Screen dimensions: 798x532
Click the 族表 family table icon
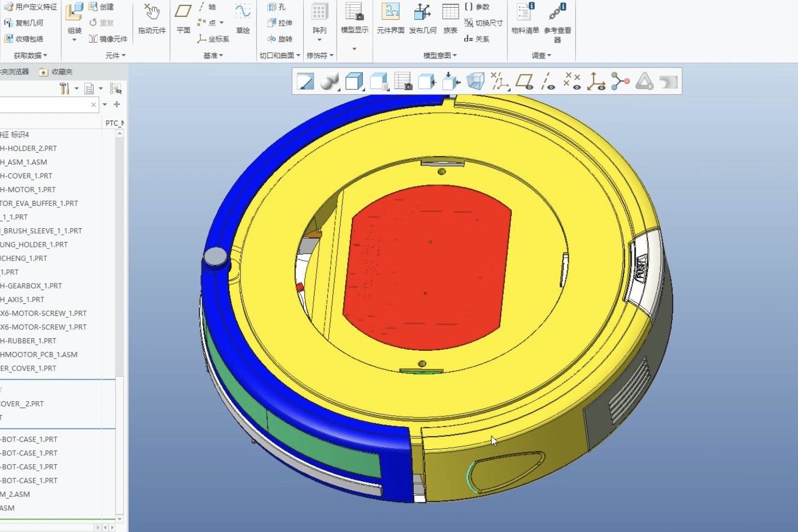pyautogui.click(x=450, y=19)
